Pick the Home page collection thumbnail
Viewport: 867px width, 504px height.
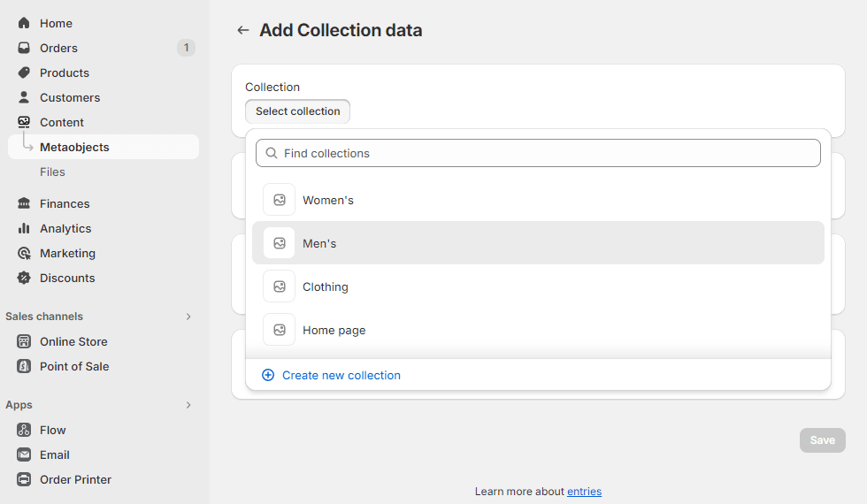click(279, 330)
